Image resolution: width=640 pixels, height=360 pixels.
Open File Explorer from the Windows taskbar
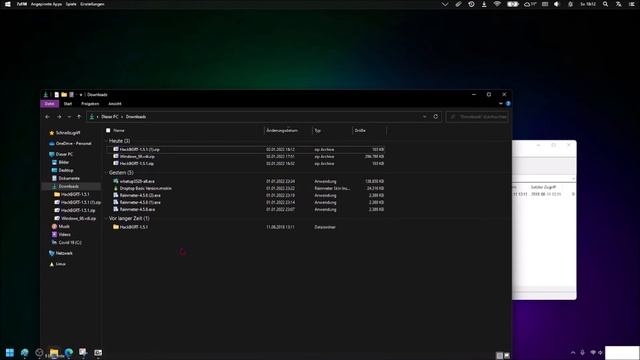tap(54, 352)
